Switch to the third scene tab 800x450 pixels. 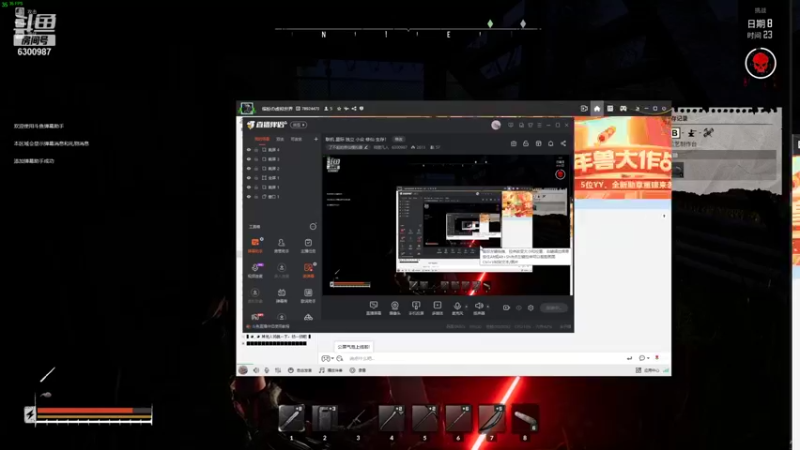pos(296,139)
